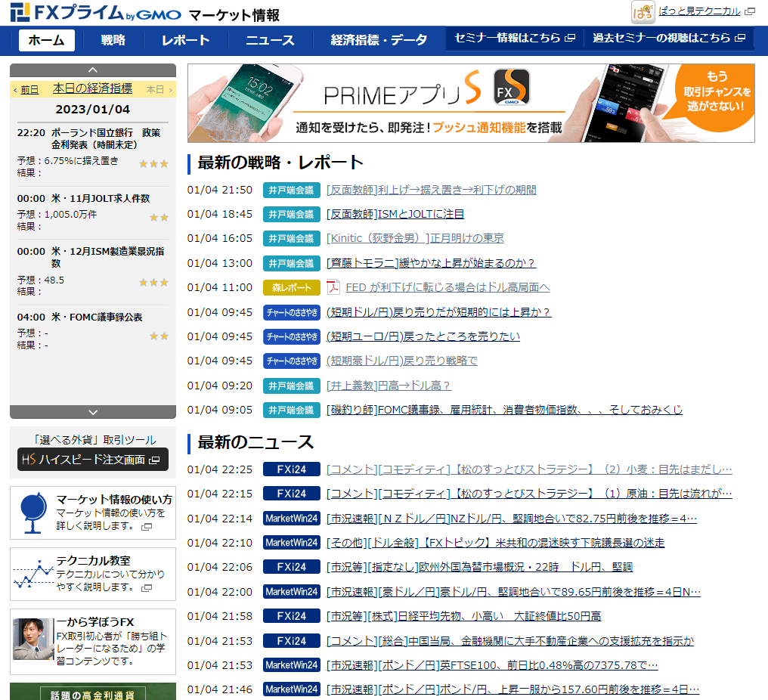This screenshot has height=700, width=768.
Task: Click チャートのささやき tag for 短期ドル/円
Action: [292, 312]
